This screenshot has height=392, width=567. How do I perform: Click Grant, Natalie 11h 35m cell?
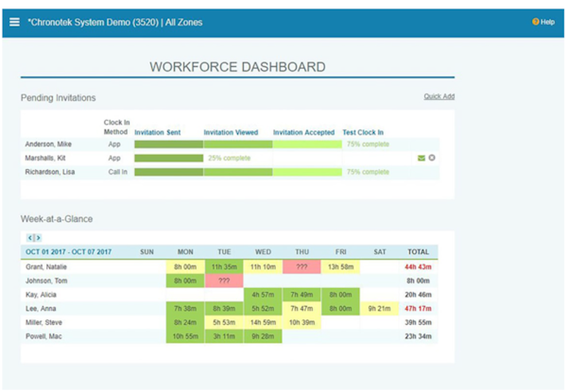(224, 267)
